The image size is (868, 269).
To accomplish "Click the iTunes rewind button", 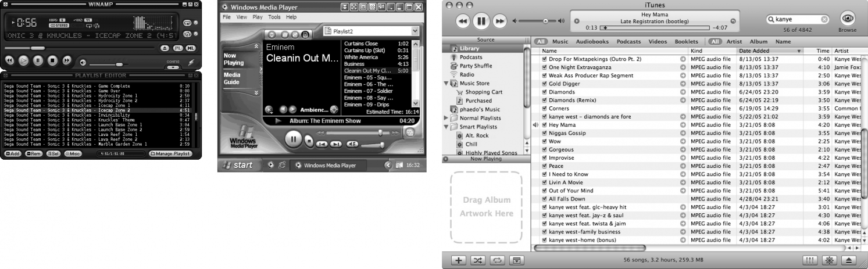I will (x=462, y=21).
